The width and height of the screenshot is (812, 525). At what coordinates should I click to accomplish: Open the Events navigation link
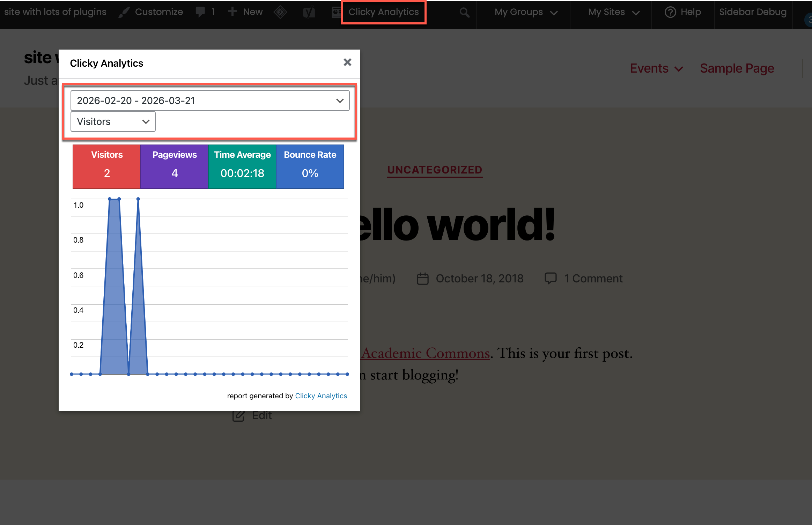point(649,68)
